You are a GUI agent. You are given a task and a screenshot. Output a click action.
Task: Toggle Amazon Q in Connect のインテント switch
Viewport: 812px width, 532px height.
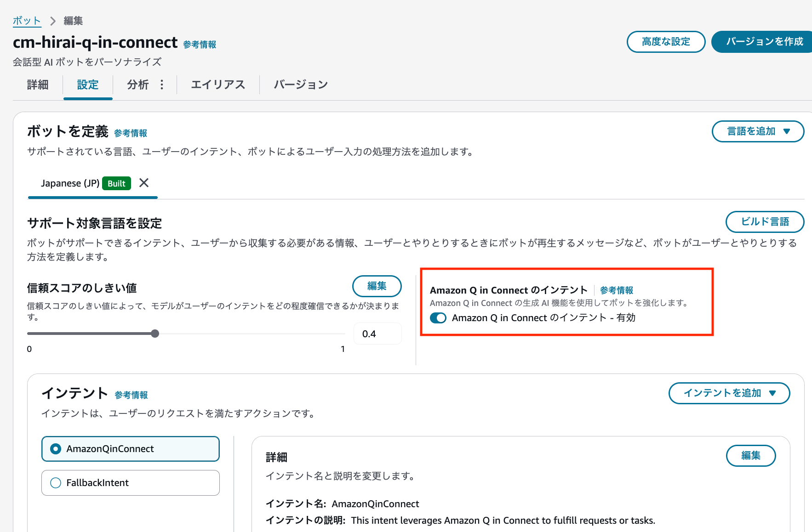(438, 318)
